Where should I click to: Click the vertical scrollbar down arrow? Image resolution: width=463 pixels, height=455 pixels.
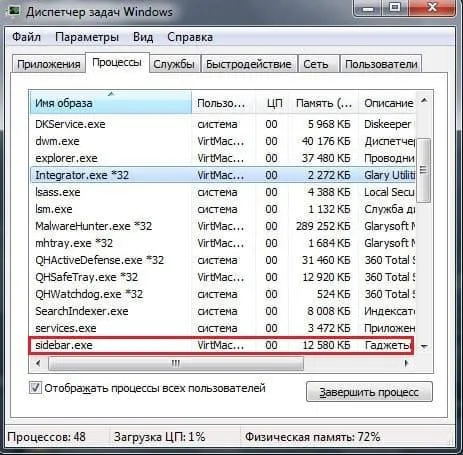[424, 347]
